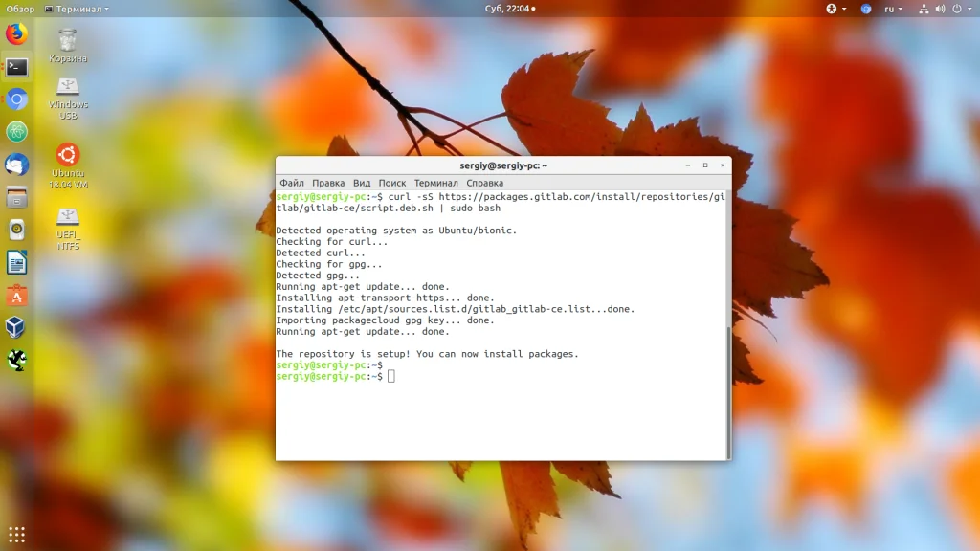Open Thunderbird mail in the dock

pos(17,165)
